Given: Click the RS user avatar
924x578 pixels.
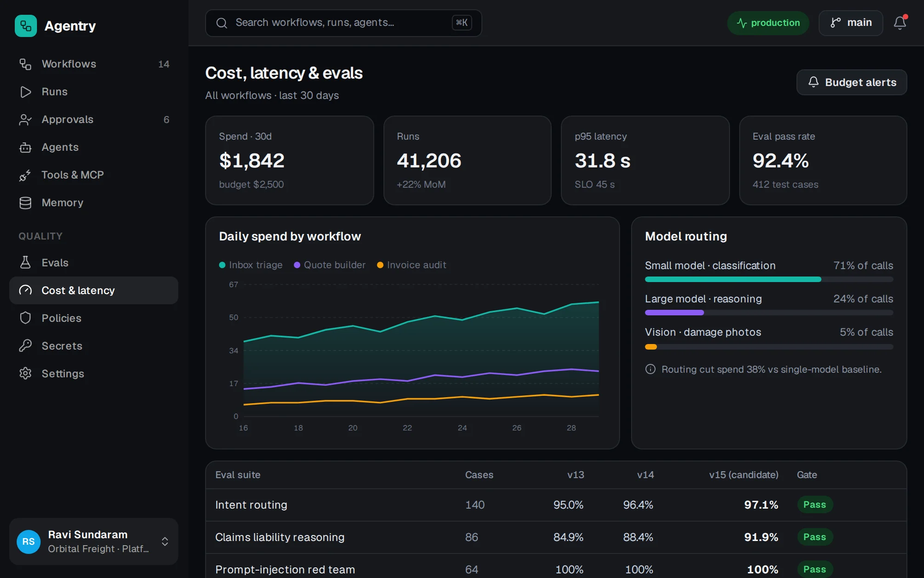Looking at the screenshot, I should (x=29, y=541).
